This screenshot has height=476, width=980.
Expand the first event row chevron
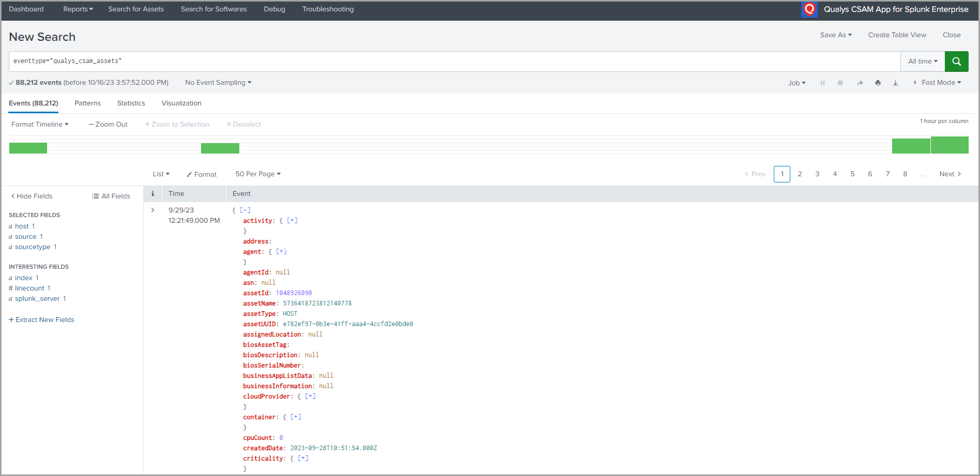152,210
